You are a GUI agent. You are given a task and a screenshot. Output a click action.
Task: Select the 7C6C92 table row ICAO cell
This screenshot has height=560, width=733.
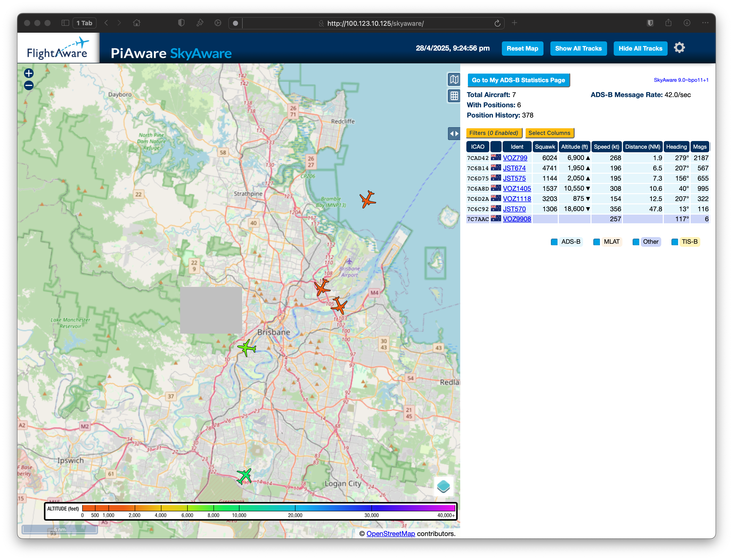click(477, 209)
